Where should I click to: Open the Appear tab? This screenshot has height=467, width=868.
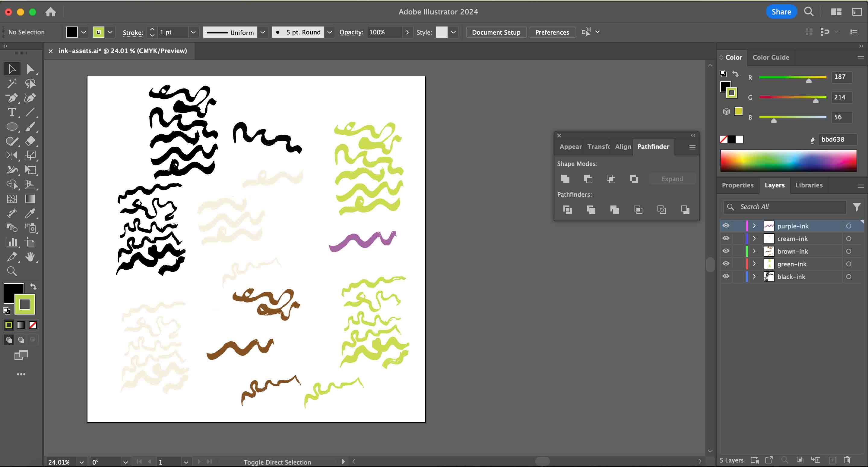coord(570,146)
